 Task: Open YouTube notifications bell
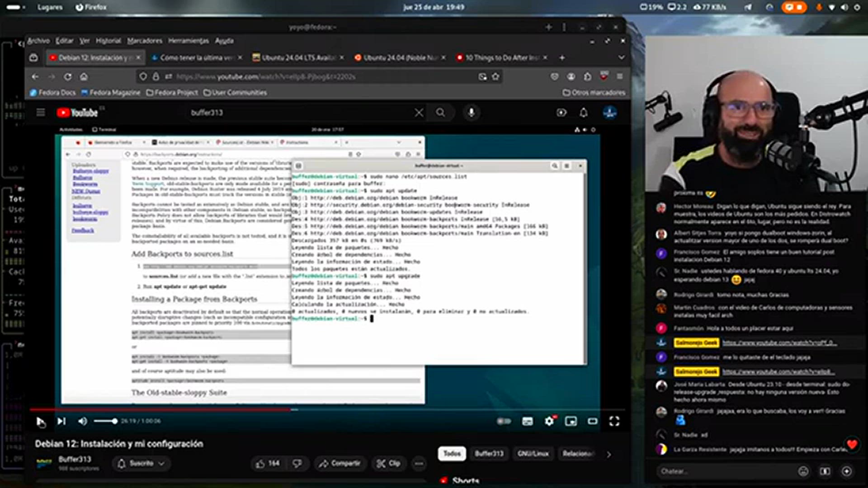coord(584,113)
